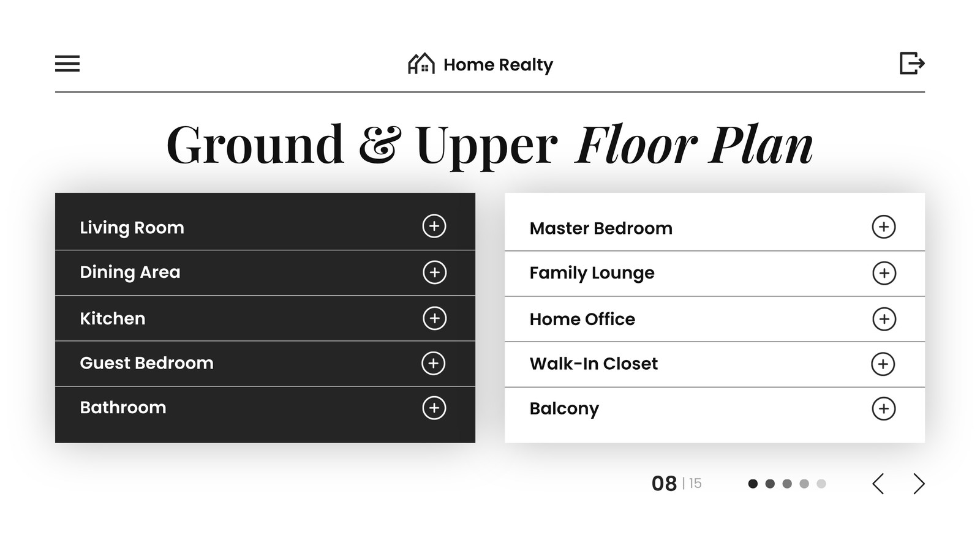The height and width of the screenshot is (551, 980).
Task: Expand Master Bedroom plus icon
Action: point(884,227)
